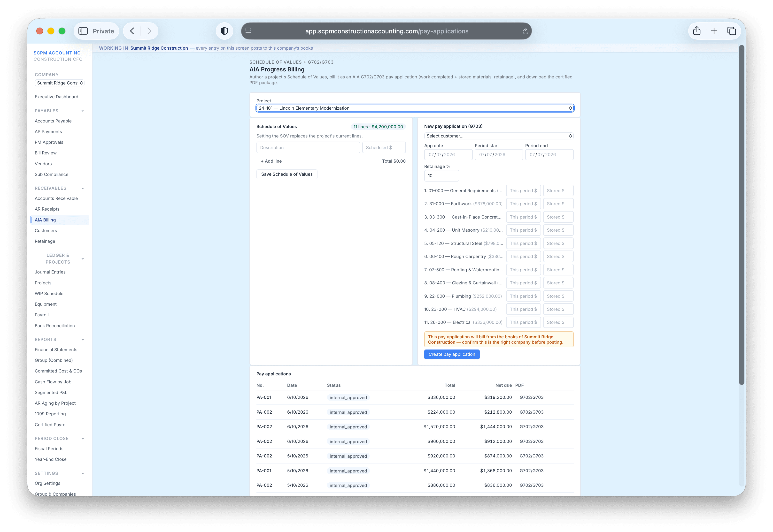The width and height of the screenshot is (773, 532).
Task: Go to Bank Reconciliation
Action: [x=55, y=326]
